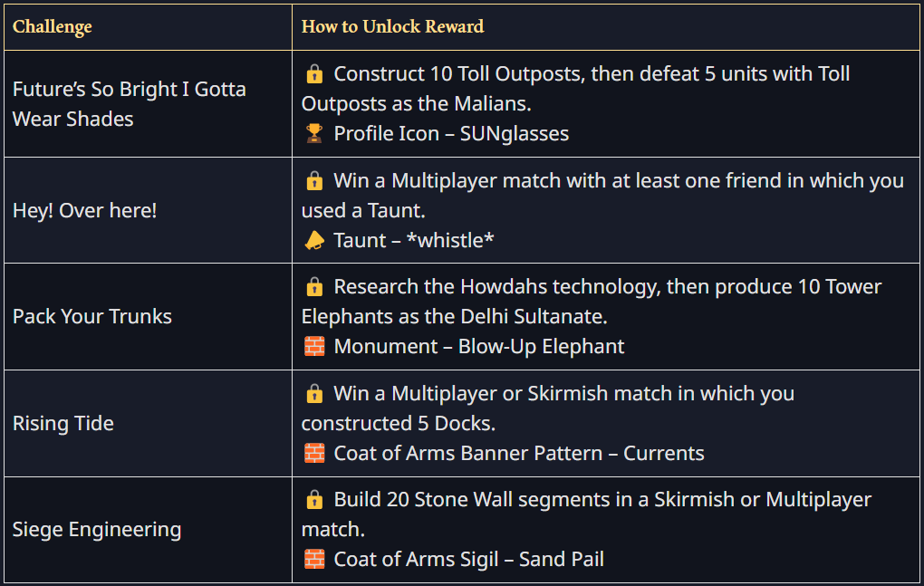Click the Profile Icon – SUNglasses reward text

[451, 134]
